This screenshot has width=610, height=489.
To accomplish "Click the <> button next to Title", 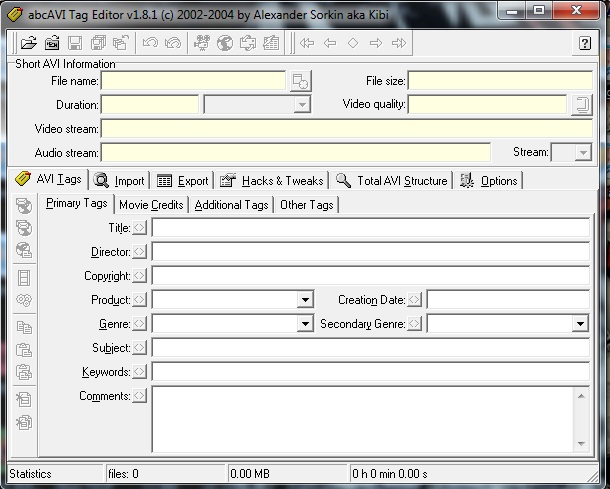I will point(139,228).
